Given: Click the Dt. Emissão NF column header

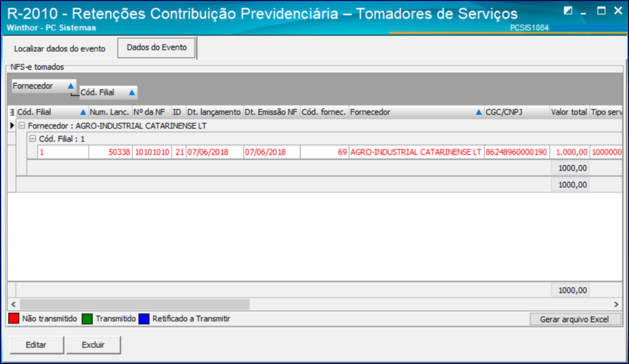Looking at the screenshot, I should [272, 112].
